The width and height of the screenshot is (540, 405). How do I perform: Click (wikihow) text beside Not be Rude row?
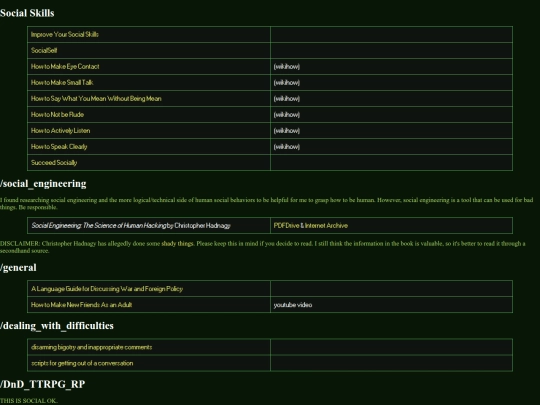pyautogui.click(x=287, y=114)
